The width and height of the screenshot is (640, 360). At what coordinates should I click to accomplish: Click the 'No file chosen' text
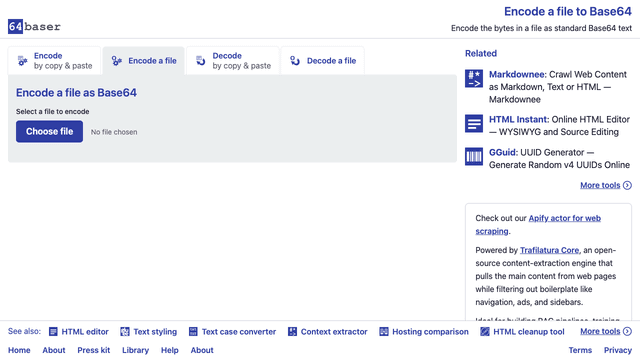114,132
